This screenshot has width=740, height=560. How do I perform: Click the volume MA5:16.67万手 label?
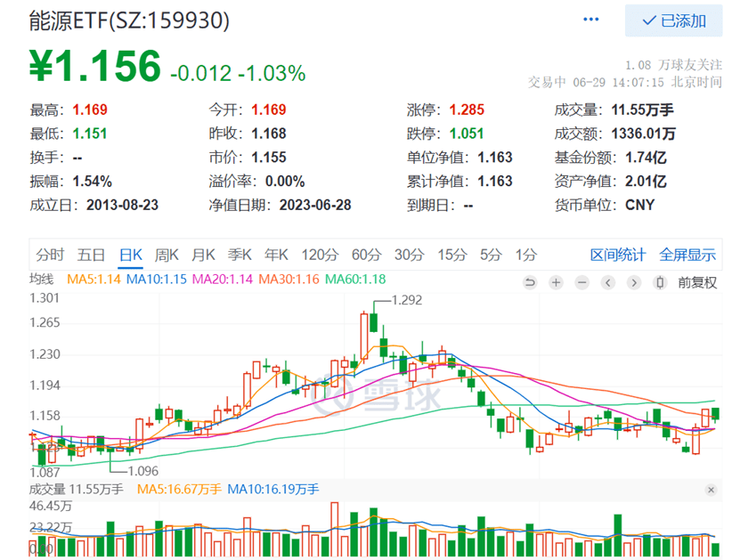179,490
